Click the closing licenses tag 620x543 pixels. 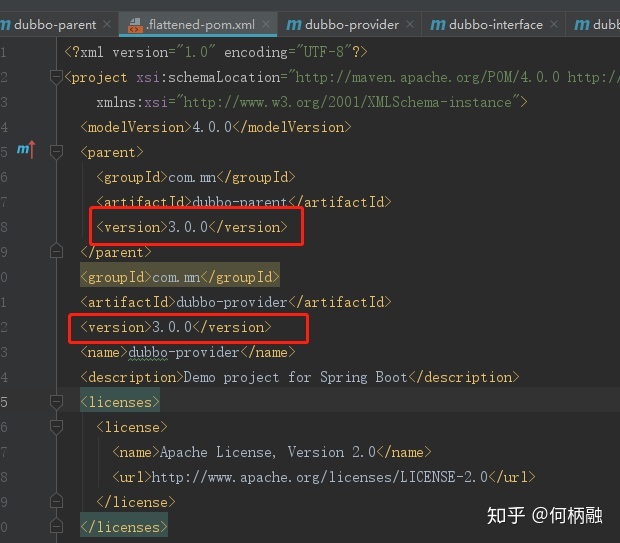pyautogui.click(x=124, y=527)
